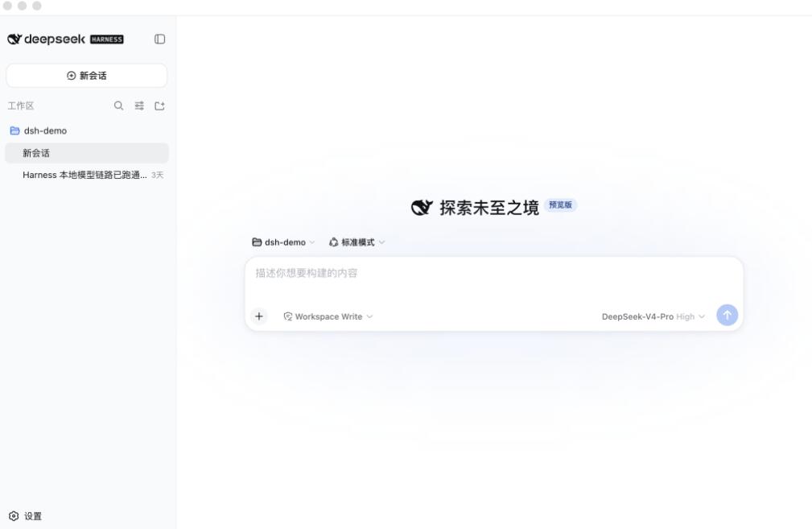Collapse the sidebar panel icon
The width and height of the screenshot is (812, 529).
tap(159, 39)
